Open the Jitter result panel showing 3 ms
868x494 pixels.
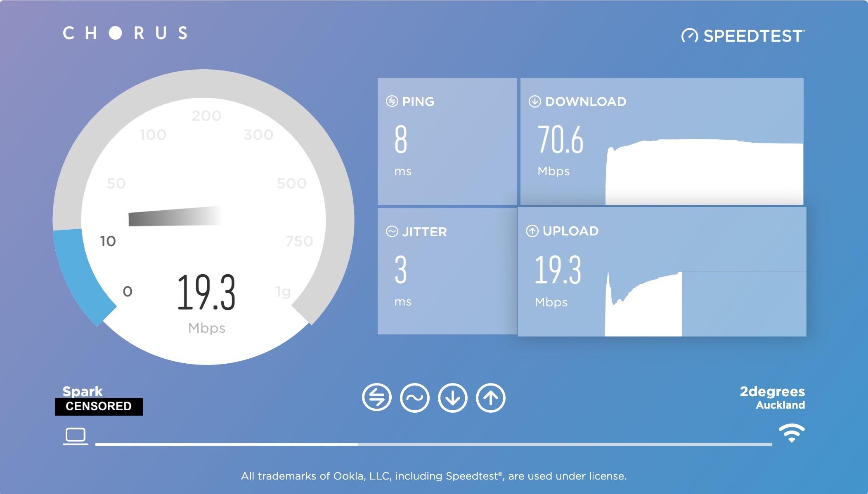pyautogui.click(x=447, y=271)
